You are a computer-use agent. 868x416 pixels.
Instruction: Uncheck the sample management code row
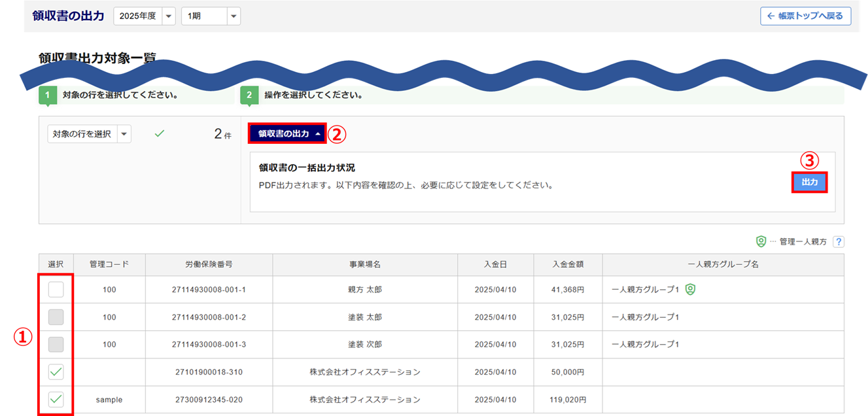[x=56, y=399]
